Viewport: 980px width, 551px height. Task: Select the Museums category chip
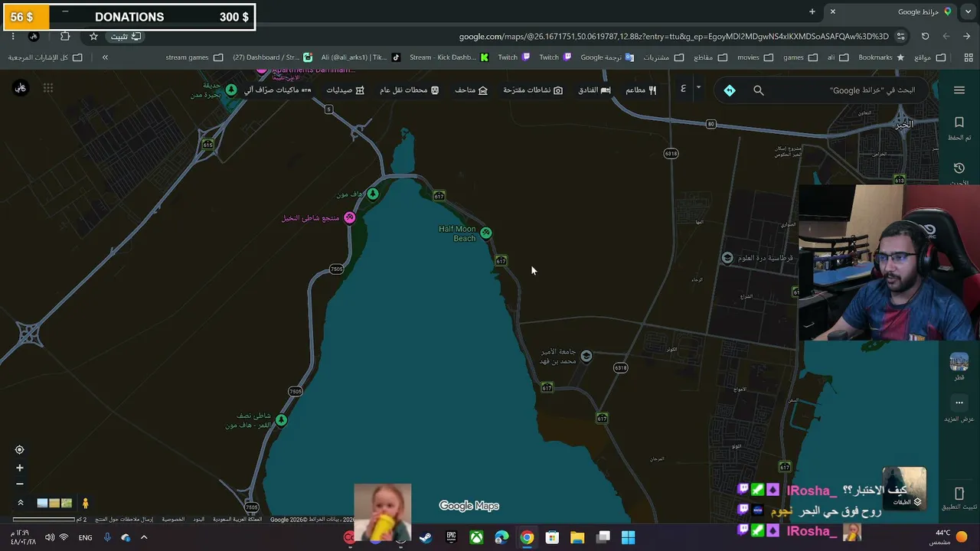coord(472,90)
